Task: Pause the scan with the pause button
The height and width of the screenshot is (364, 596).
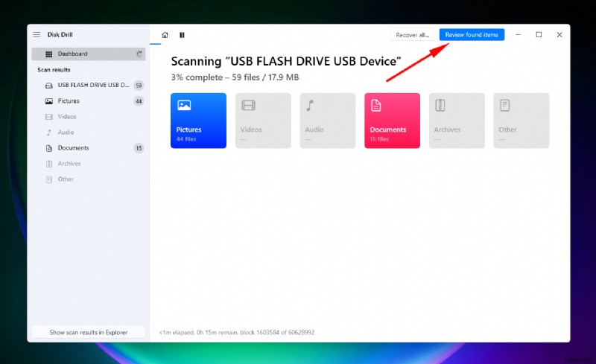Action: pos(182,35)
